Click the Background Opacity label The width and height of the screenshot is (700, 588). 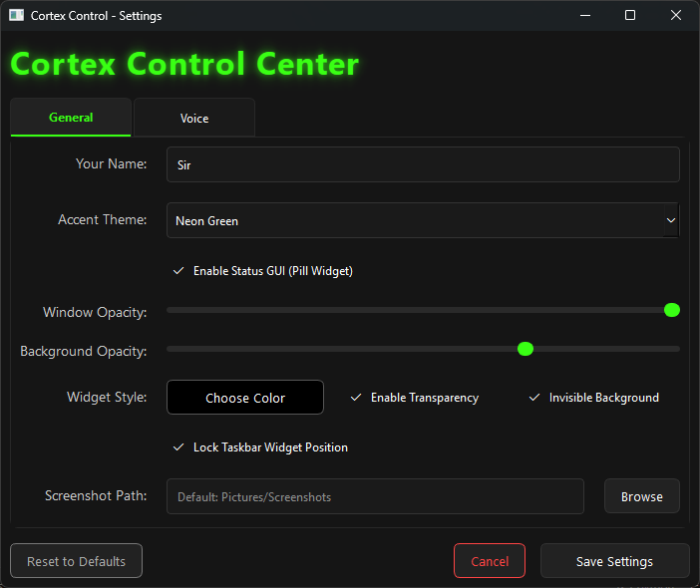(x=84, y=351)
